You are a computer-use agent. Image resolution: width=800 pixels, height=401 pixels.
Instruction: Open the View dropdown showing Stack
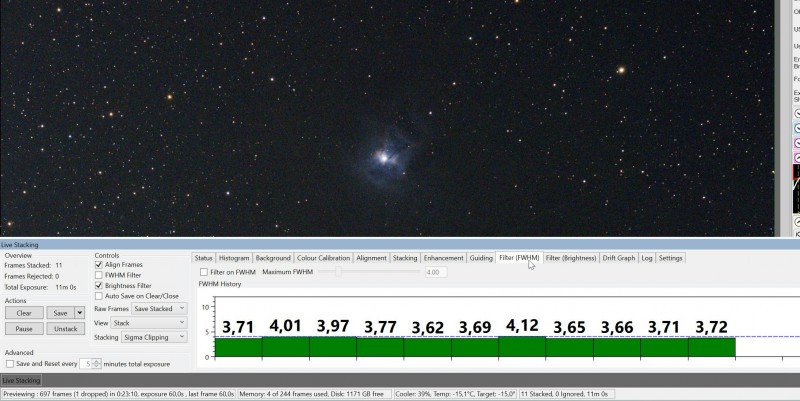(149, 323)
